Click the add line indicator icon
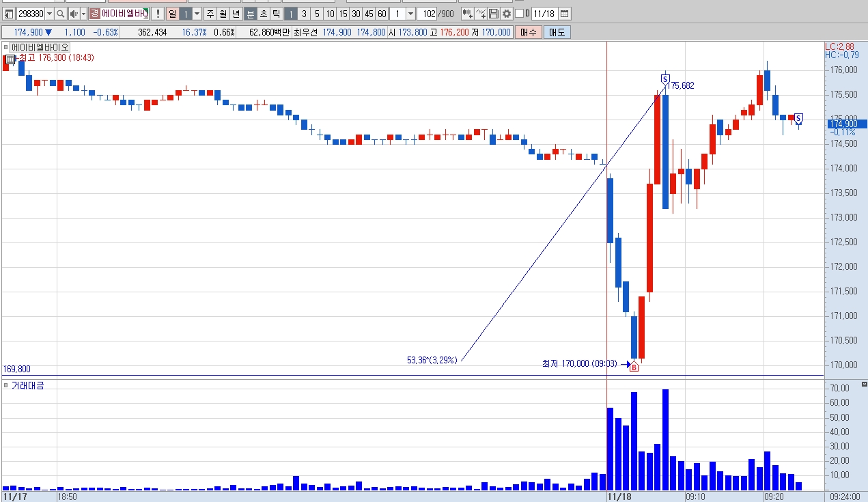The height and width of the screenshot is (502, 868). 481,14
